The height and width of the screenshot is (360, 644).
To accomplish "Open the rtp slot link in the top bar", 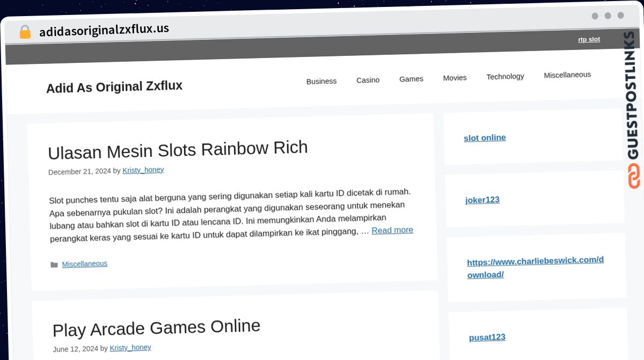I will (x=589, y=39).
